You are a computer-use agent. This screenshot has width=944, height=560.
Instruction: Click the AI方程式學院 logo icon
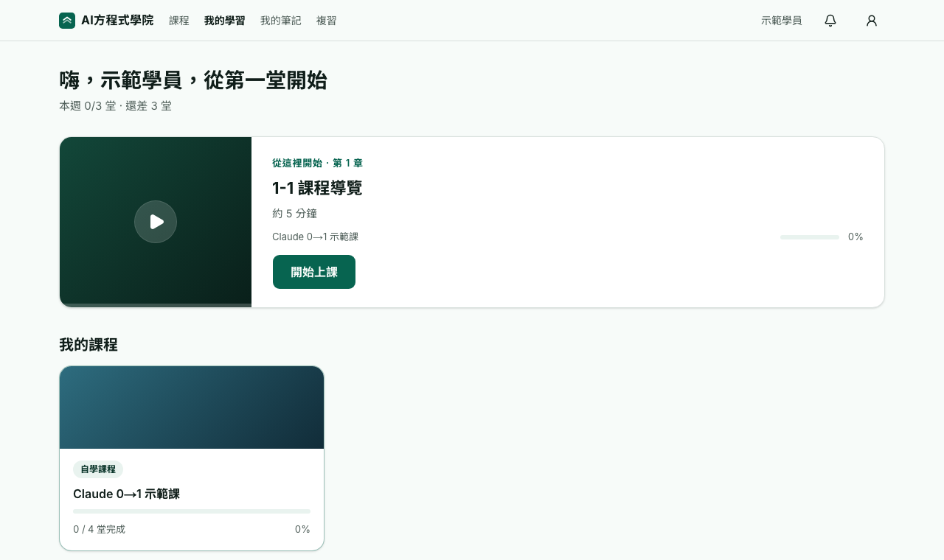tap(67, 21)
